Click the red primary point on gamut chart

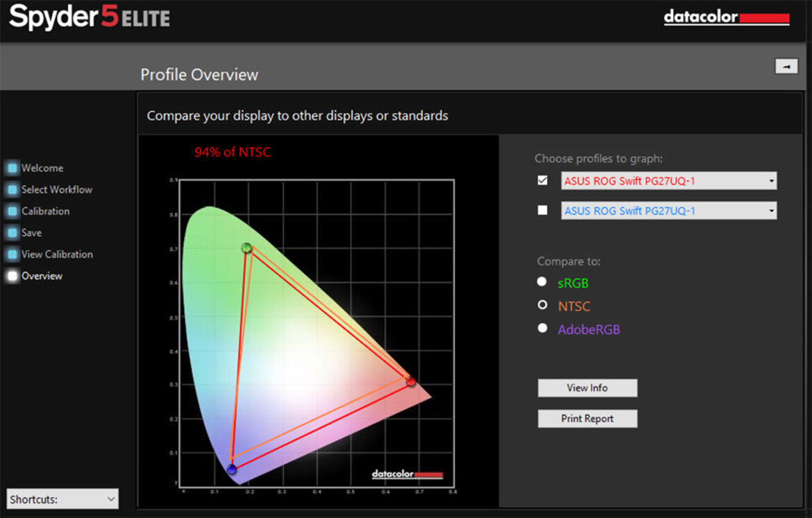pyautogui.click(x=411, y=382)
